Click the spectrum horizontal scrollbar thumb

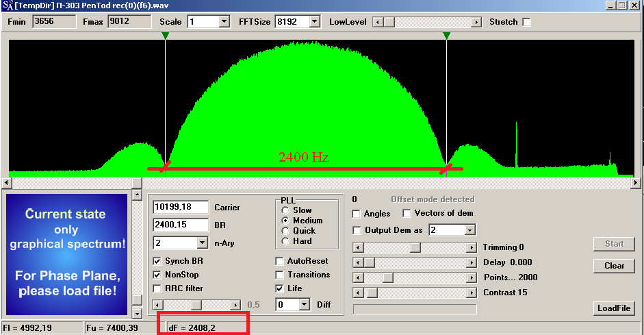point(137,182)
